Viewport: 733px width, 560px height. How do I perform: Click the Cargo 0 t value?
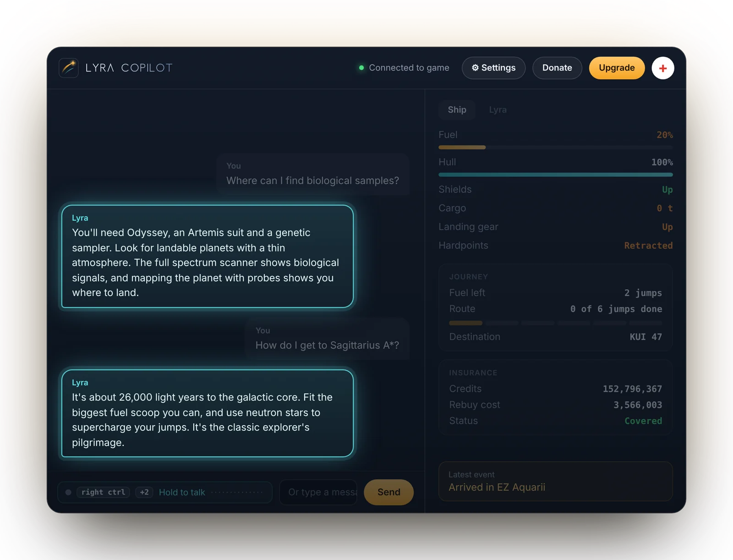pos(664,208)
